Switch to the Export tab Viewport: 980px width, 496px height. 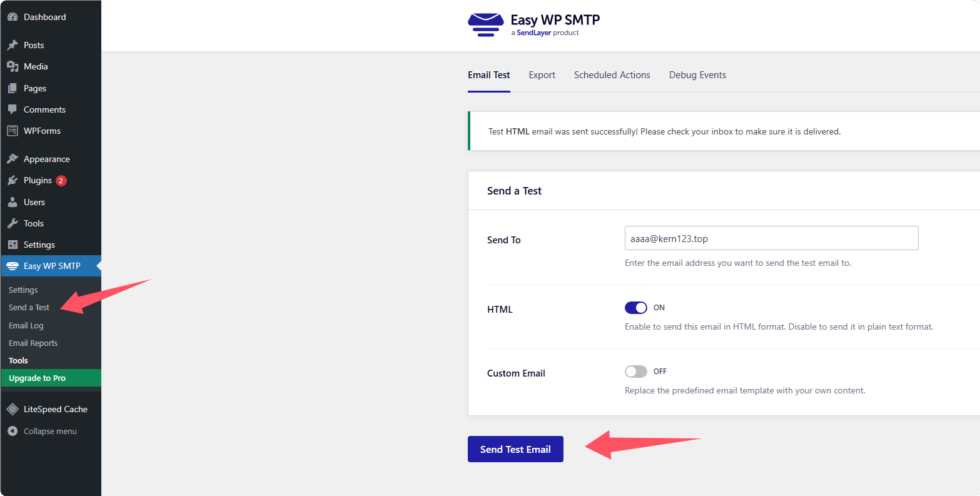coord(542,75)
